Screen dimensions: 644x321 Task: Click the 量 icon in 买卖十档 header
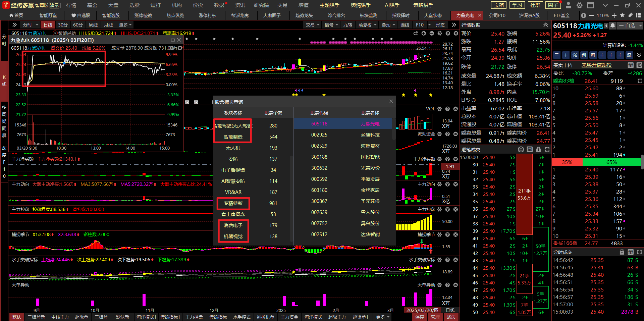pyautogui.click(x=631, y=65)
